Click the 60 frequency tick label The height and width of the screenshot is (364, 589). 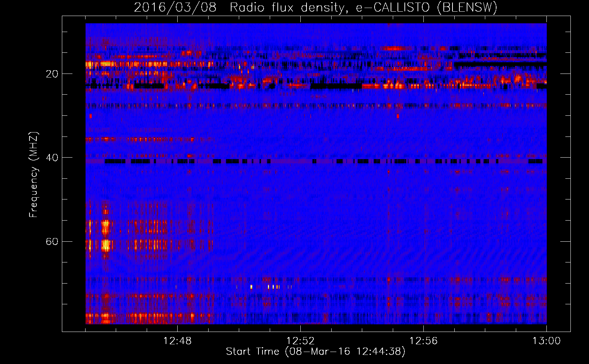52,241
